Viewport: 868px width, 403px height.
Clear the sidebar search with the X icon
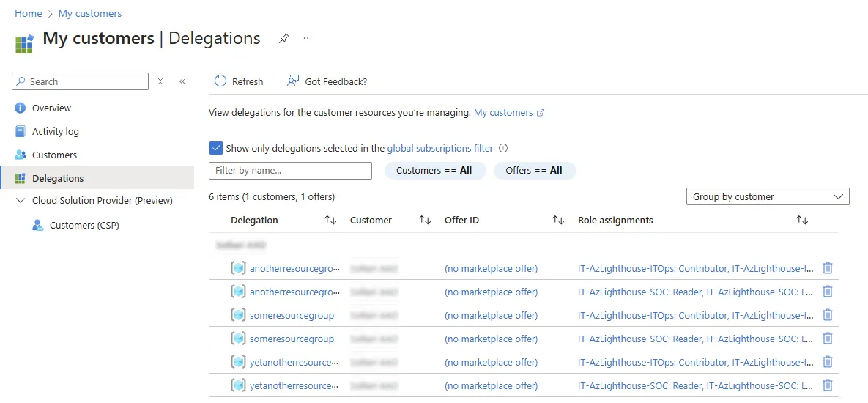(160, 81)
